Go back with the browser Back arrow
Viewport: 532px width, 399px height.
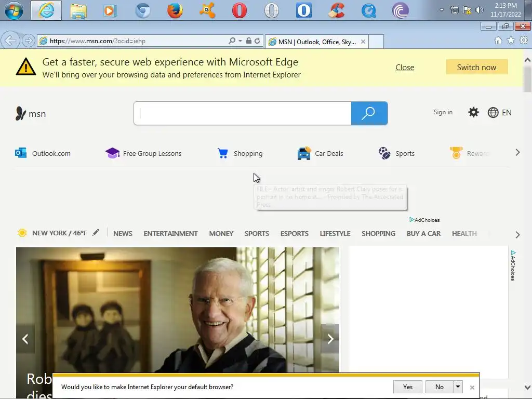coord(10,41)
